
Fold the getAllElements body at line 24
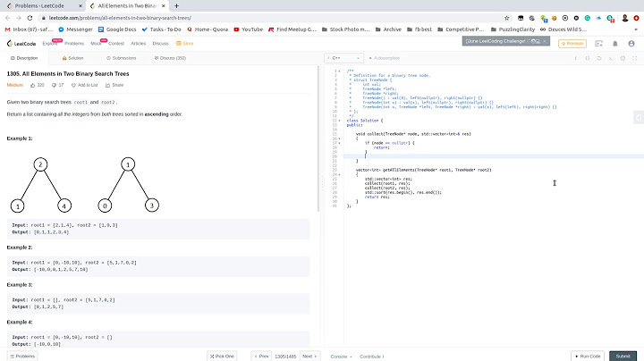[339, 175]
